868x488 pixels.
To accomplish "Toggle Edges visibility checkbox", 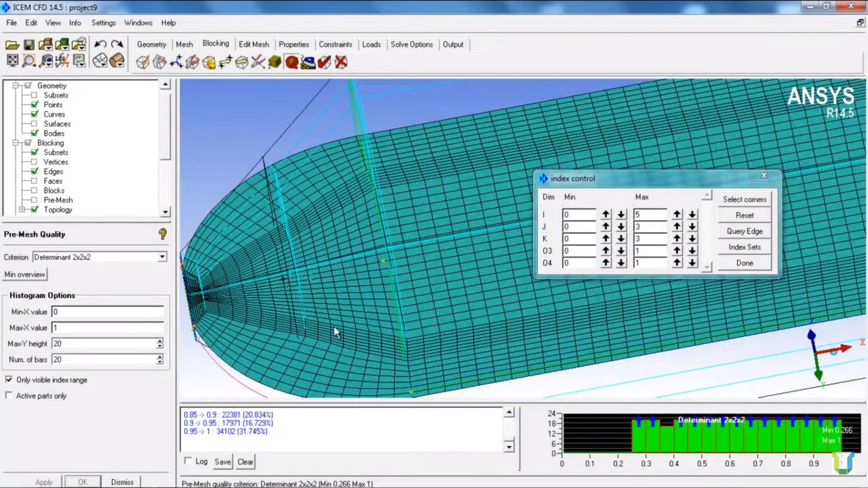I will [34, 171].
